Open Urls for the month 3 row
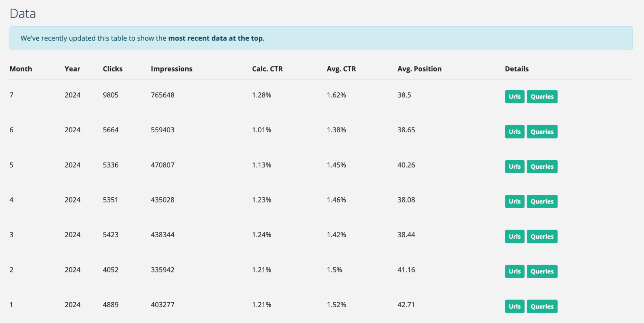Image resolution: width=644 pixels, height=323 pixels. [x=514, y=236]
